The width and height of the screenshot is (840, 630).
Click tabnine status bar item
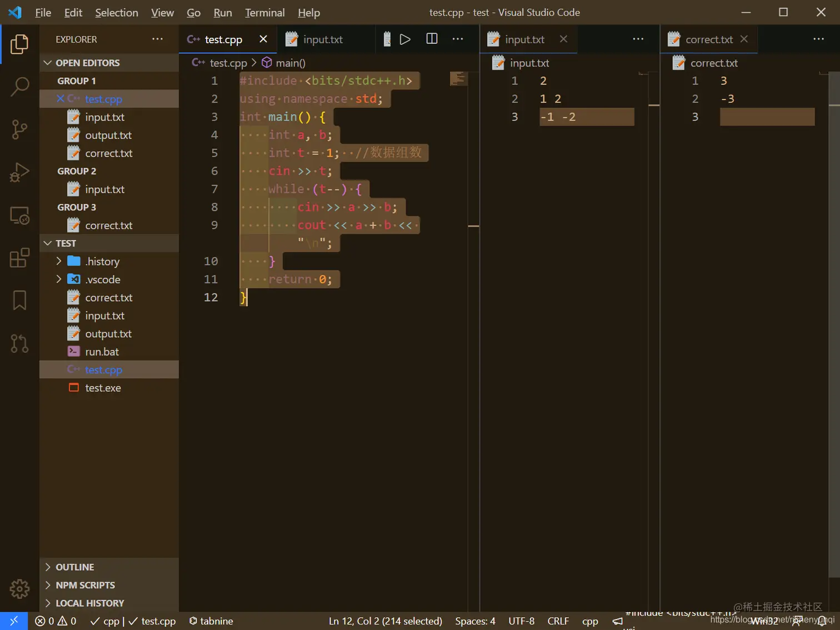click(211, 621)
